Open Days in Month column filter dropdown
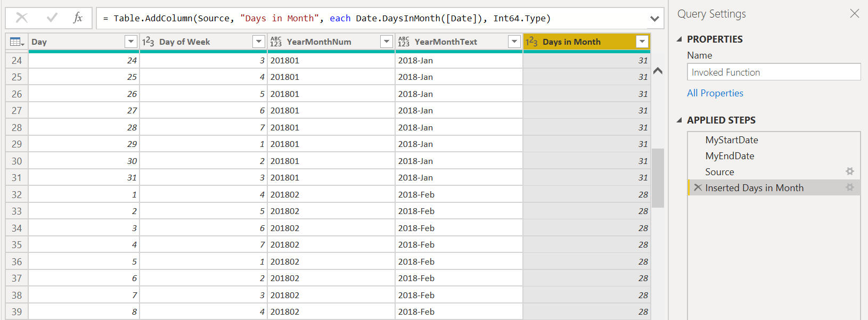Image resolution: width=868 pixels, height=320 pixels. tap(642, 42)
